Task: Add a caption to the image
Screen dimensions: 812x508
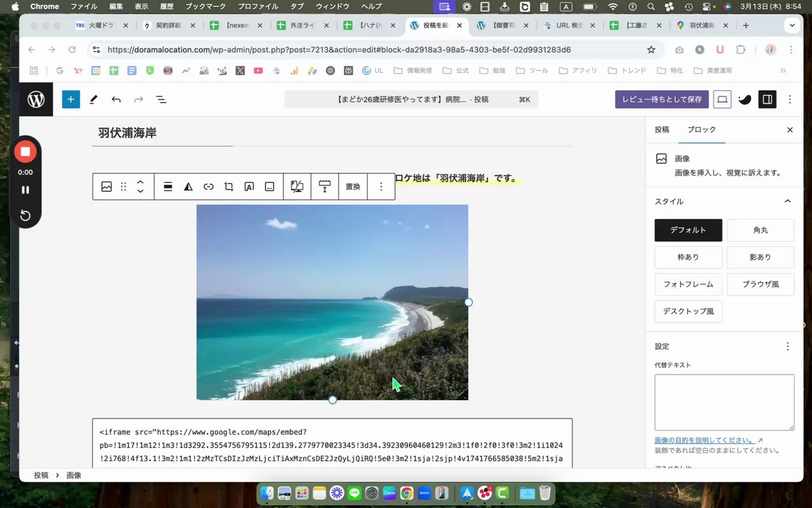Action: [270, 187]
